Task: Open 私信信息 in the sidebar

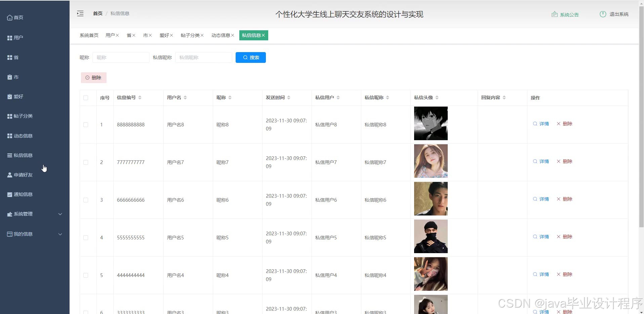Action: 20,155
